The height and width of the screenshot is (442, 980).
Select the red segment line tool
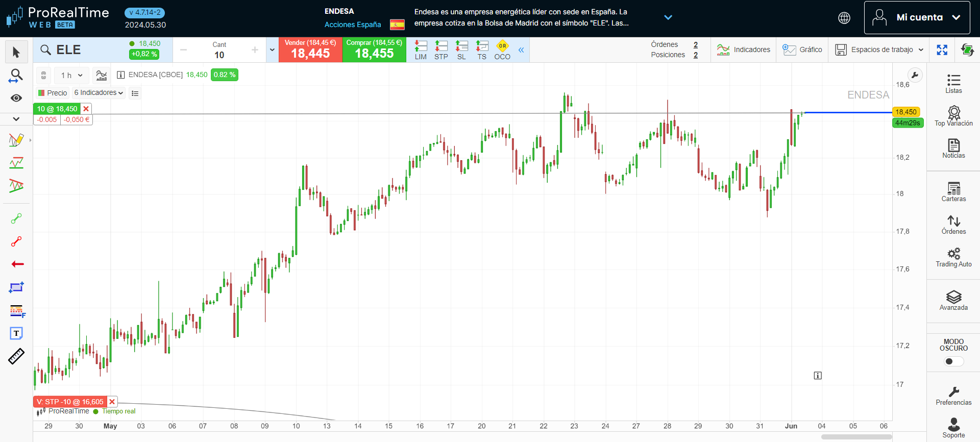tap(16, 241)
